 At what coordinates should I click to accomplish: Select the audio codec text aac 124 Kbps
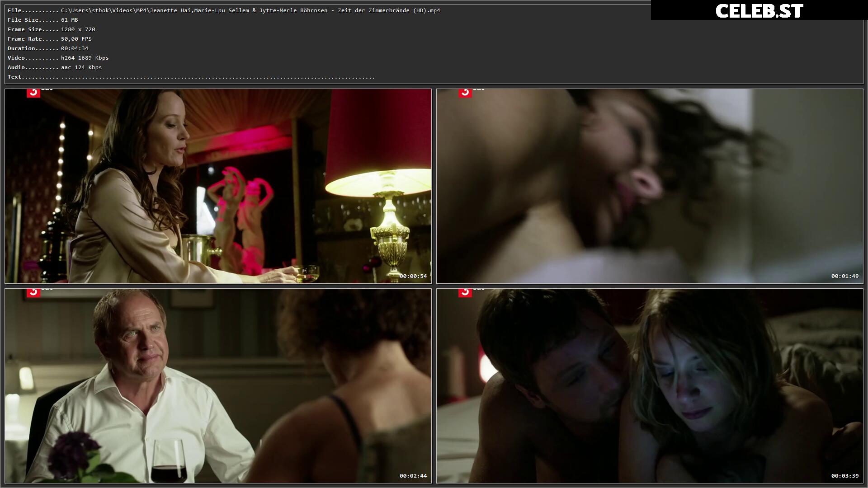[81, 67]
